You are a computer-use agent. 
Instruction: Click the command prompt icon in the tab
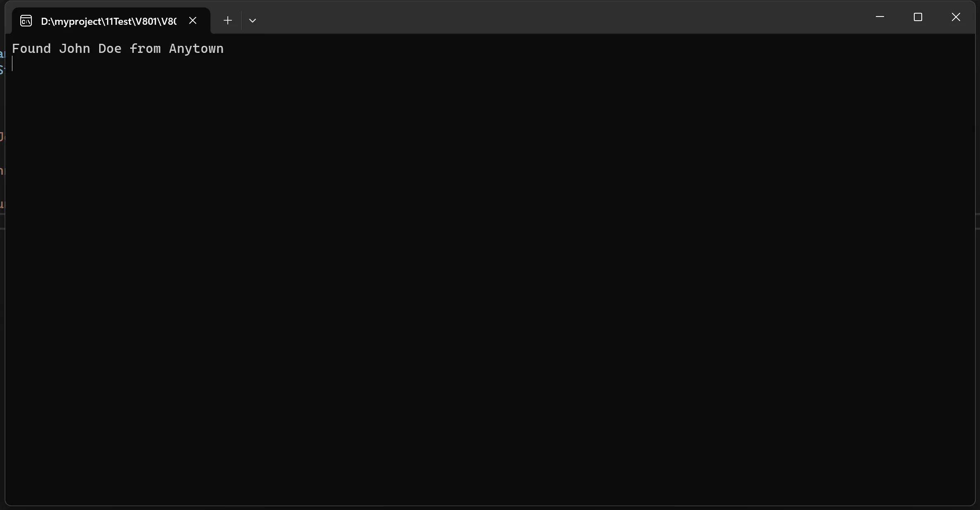(x=26, y=21)
